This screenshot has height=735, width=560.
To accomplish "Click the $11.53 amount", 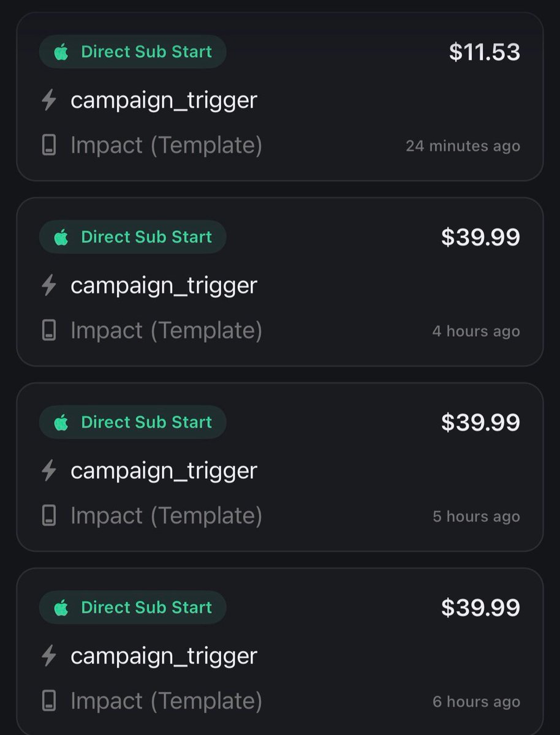I will [x=485, y=52].
